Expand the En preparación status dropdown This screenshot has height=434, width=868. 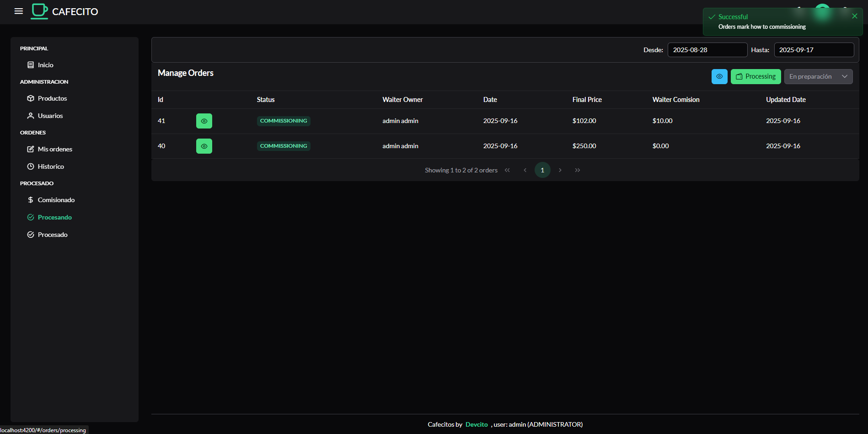tap(818, 76)
